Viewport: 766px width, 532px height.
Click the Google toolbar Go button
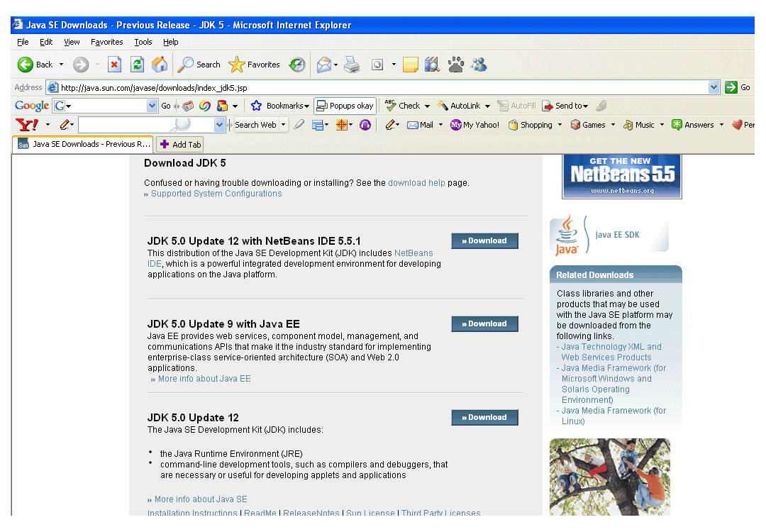pos(166,106)
